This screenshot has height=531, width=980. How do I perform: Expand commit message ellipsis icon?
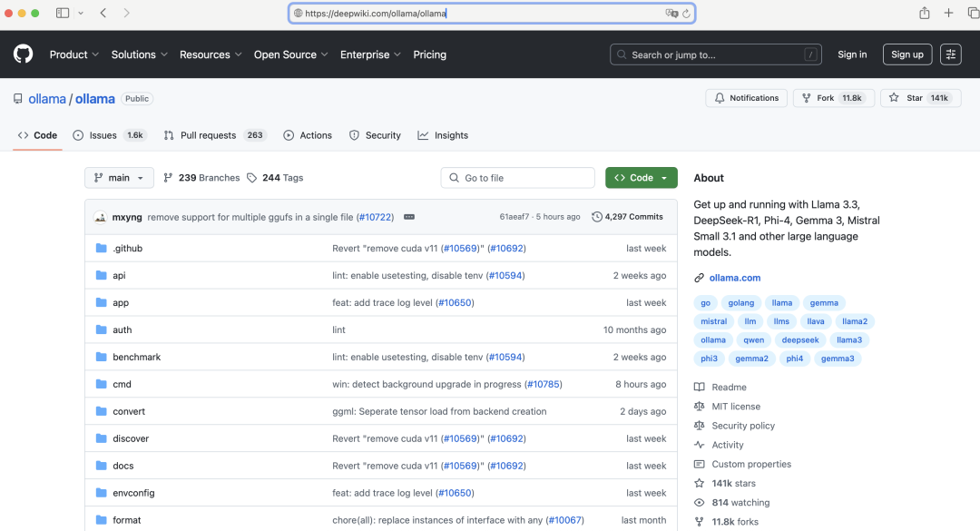(x=409, y=217)
